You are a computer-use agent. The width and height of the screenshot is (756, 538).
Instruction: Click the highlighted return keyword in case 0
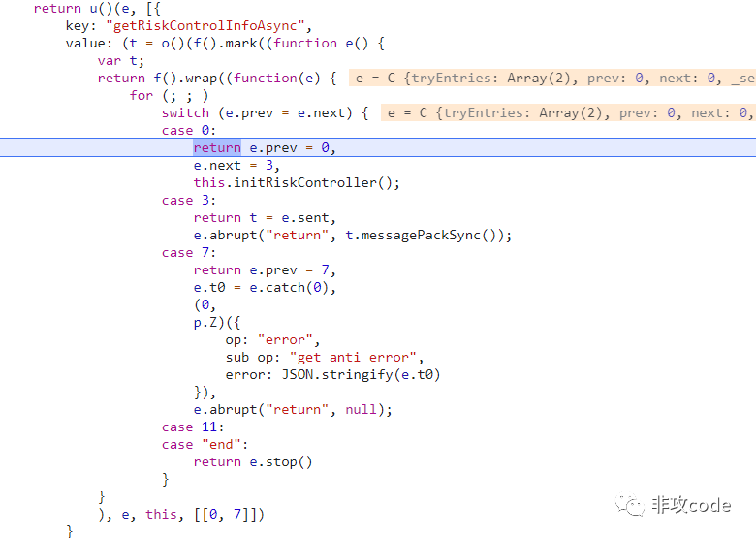tap(217, 148)
